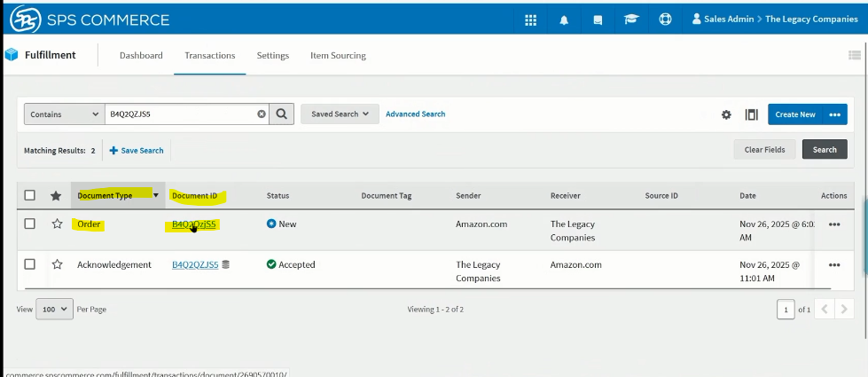Clear the search text with the x icon
The width and height of the screenshot is (868, 377).
[262, 114]
